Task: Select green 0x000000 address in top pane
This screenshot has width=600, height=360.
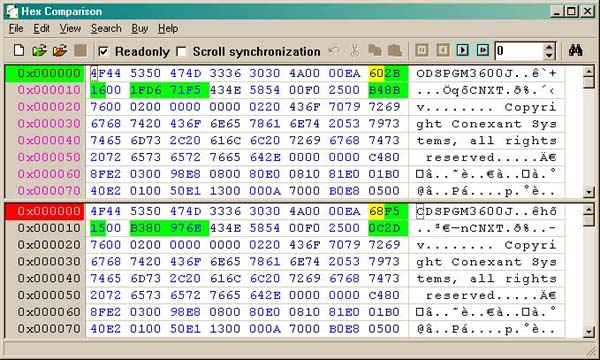Action: pyautogui.click(x=45, y=73)
